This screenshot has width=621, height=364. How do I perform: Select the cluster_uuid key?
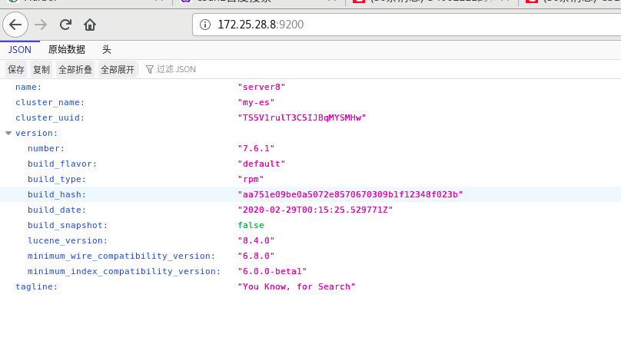pos(50,118)
